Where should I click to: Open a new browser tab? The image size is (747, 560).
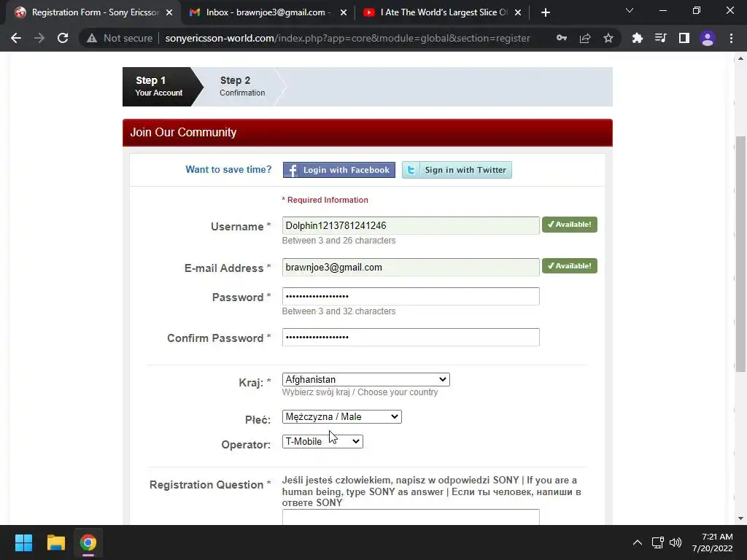[546, 12]
